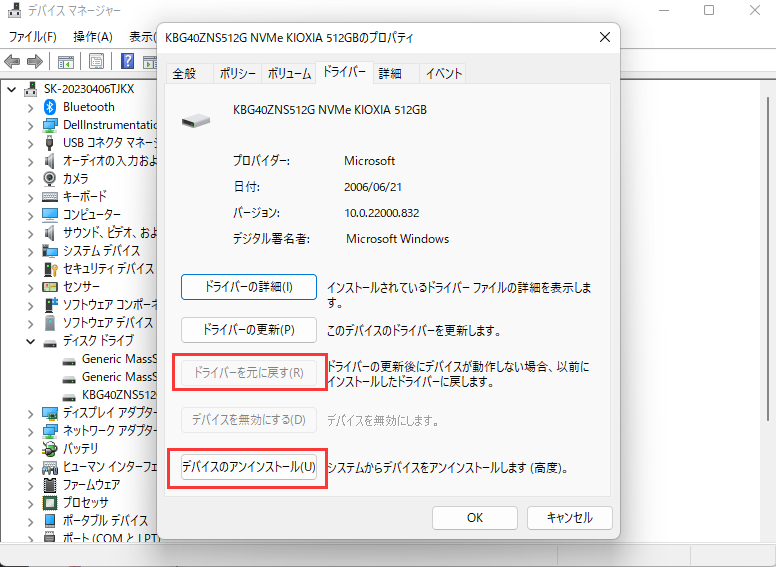
Task: Select the ドライバー tab
Action: 344,72
